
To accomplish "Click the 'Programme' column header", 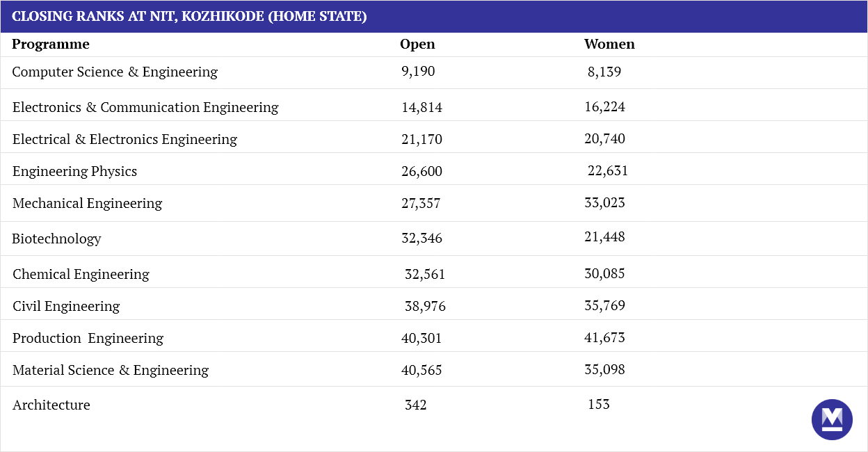I will click(x=51, y=45).
